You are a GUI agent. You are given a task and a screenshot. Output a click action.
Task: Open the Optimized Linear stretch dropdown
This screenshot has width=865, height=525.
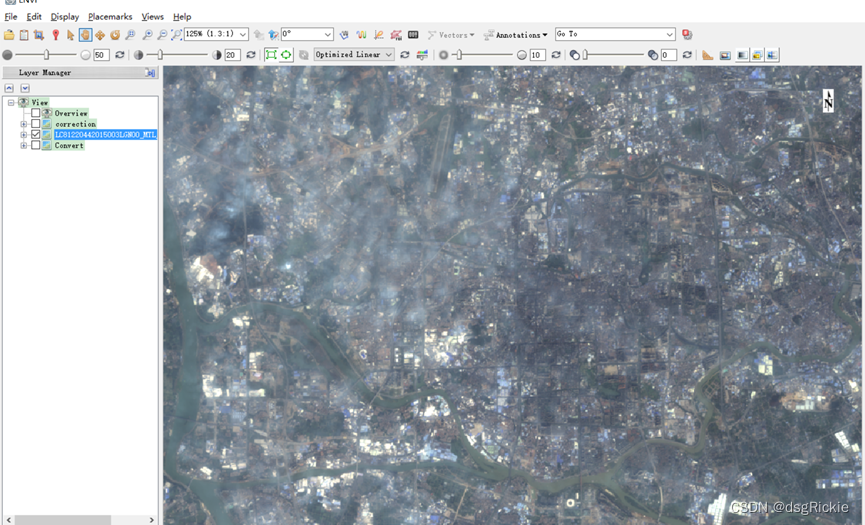click(x=388, y=55)
